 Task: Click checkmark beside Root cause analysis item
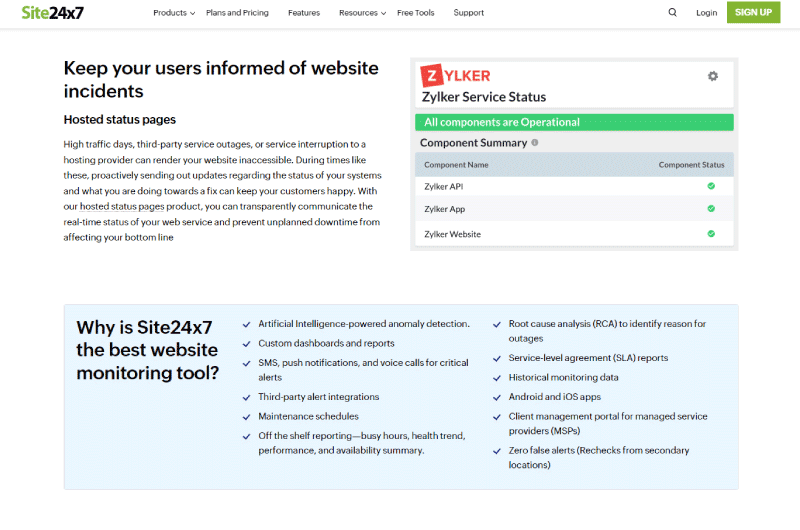pos(497,324)
